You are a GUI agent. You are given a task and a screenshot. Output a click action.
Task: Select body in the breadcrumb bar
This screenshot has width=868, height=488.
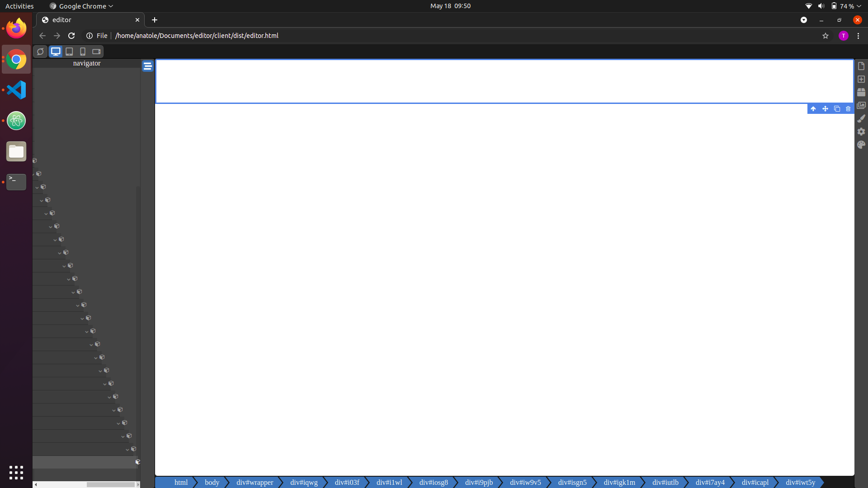[x=212, y=482]
